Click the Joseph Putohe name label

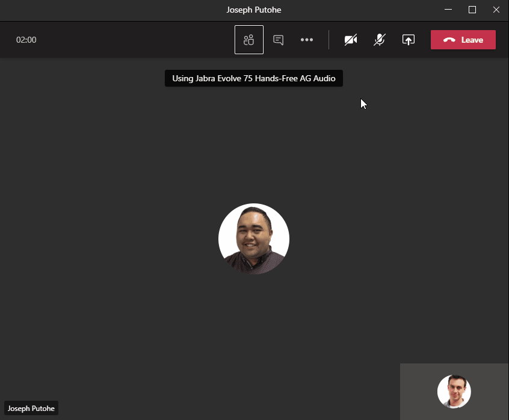click(31, 409)
